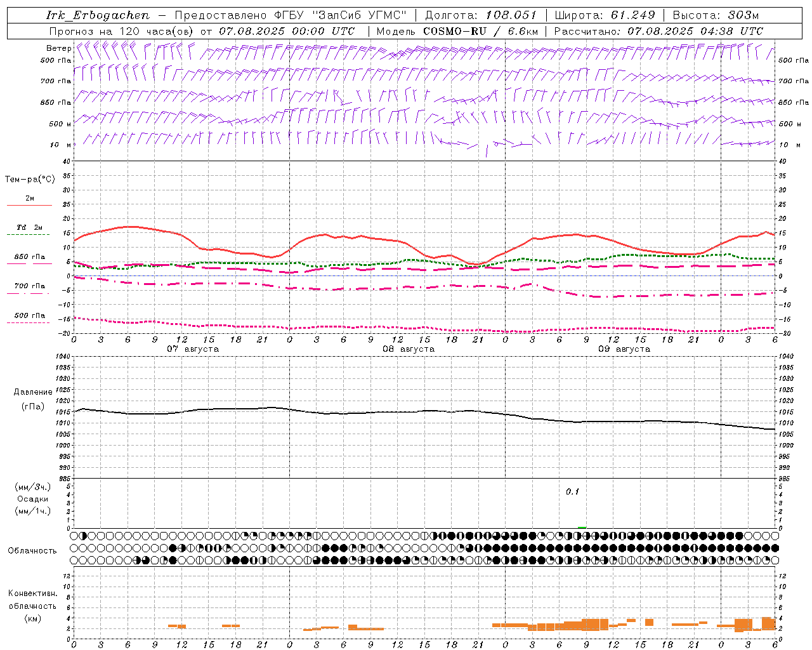Click the '850 гПа' temperature legend entry
812x650 pixels.
(x=30, y=257)
